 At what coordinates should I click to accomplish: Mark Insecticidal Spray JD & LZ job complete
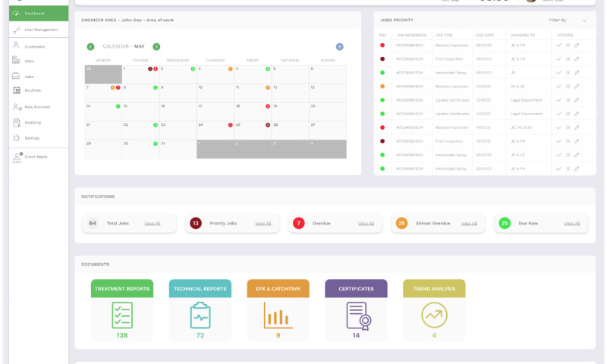pos(558,155)
